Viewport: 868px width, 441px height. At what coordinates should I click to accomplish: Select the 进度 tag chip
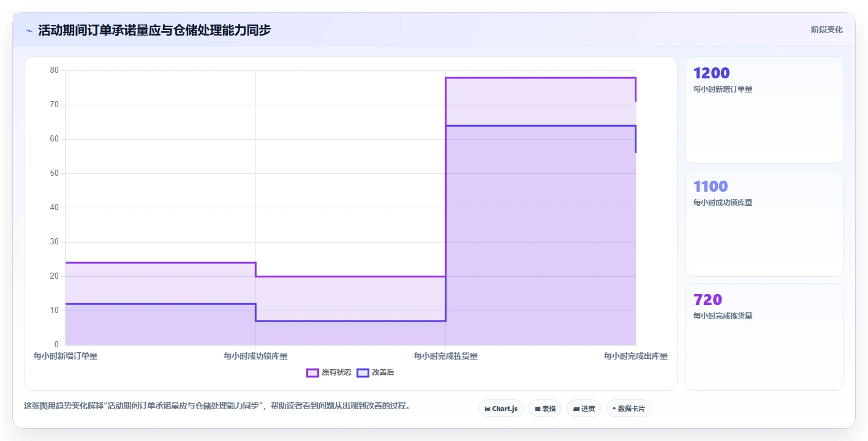(x=583, y=409)
